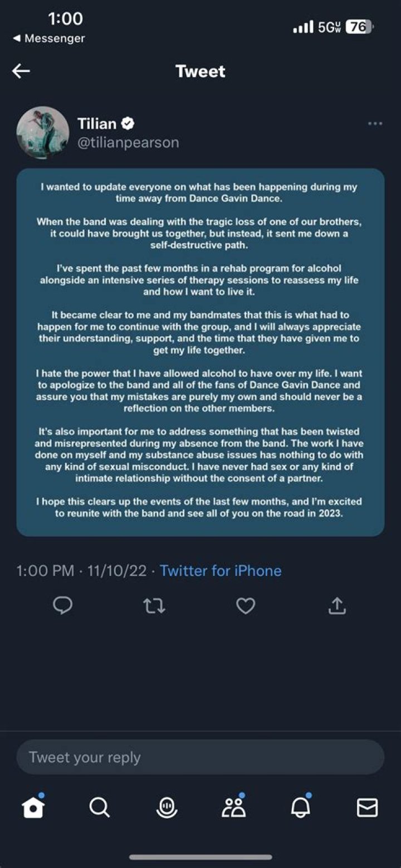Open the Home tab

33,807
